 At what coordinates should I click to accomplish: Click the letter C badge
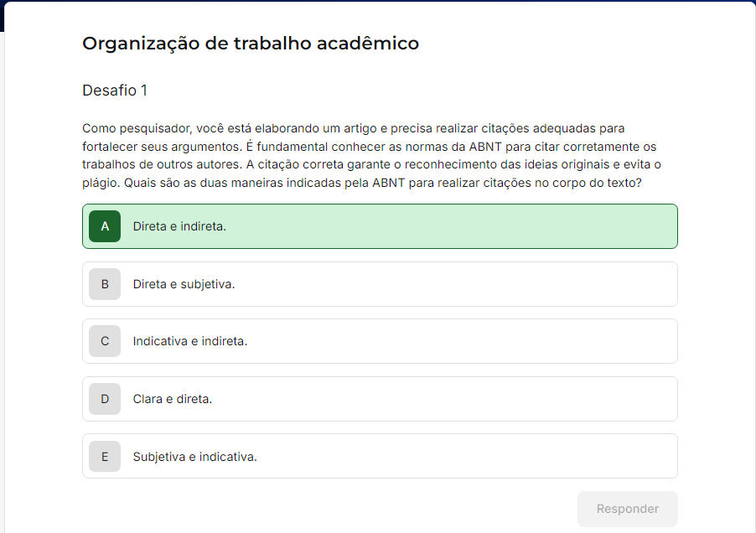[x=105, y=341]
